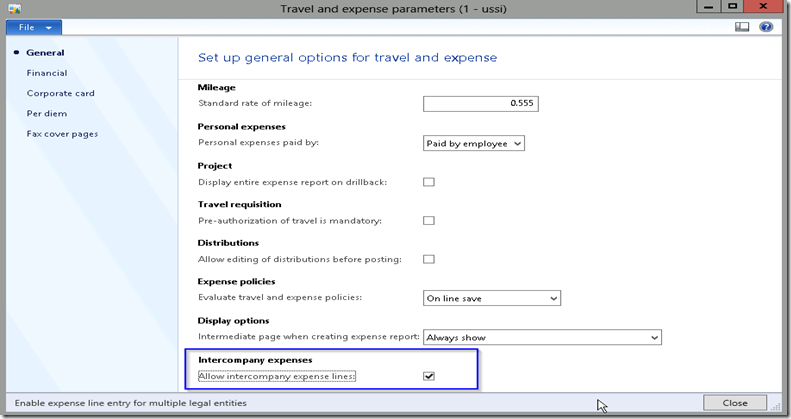The image size is (791, 419).
Task: Toggle Allow editing of distributions before posting
Action: [429, 259]
